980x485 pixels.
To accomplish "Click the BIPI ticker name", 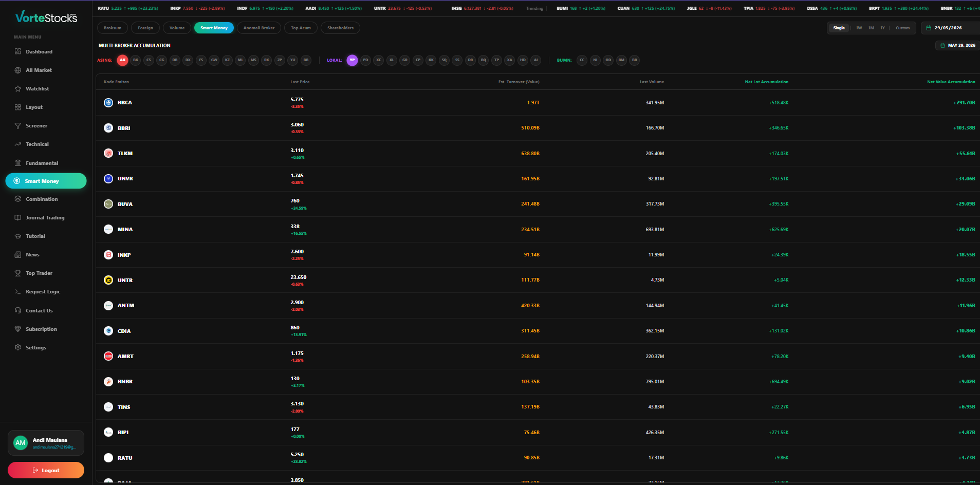I will point(123,432).
